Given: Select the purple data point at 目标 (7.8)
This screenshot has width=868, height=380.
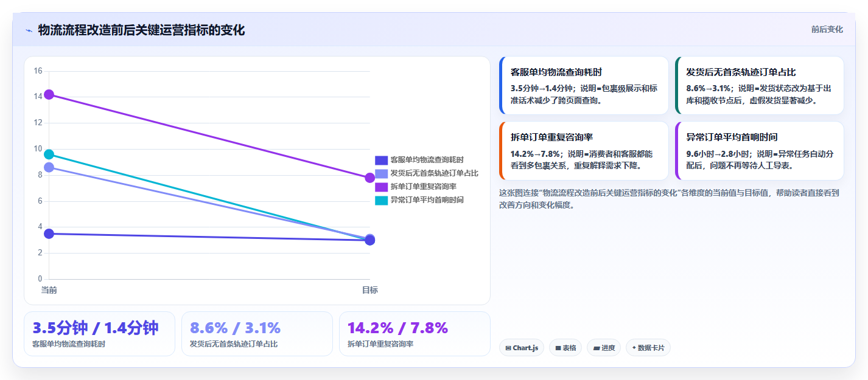Looking at the screenshot, I should [369, 178].
